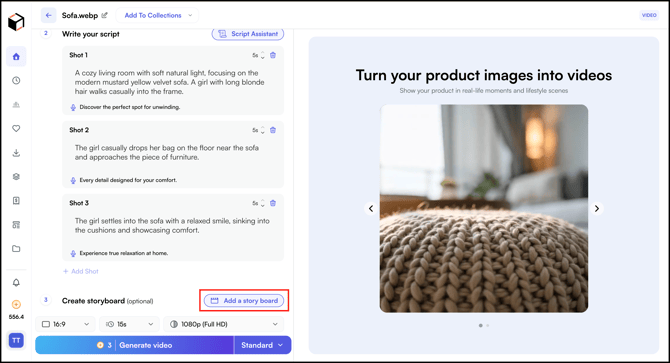Image resolution: width=670 pixels, height=363 pixels.
Task: Delete Shot 1 with trash icon
Action: (273, 55)
